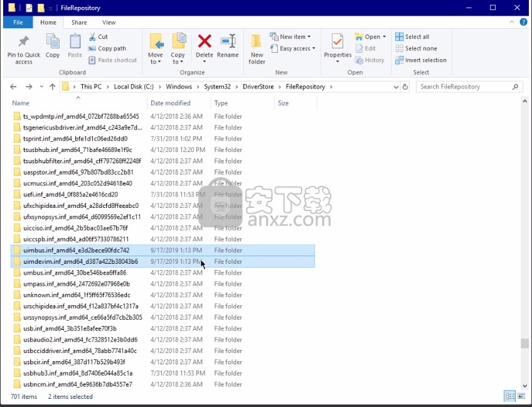Open the Move to menu

click(156, 49)
